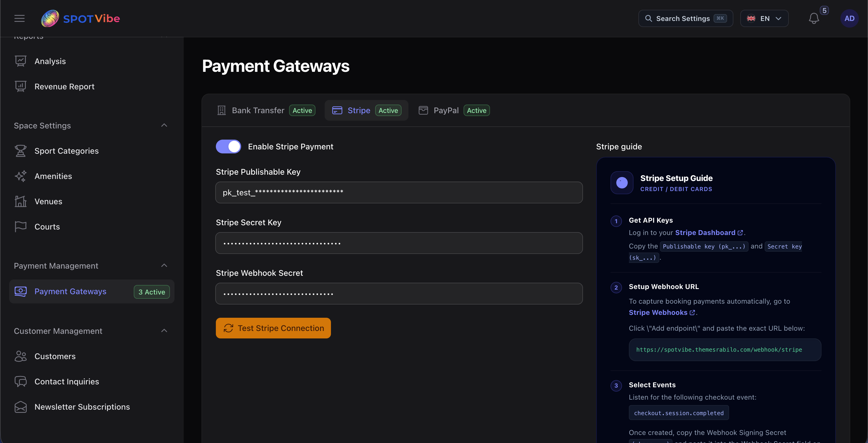Click the SpotVibe logo
This screenshot has width=868, height=443.
[x=80, y=18]
